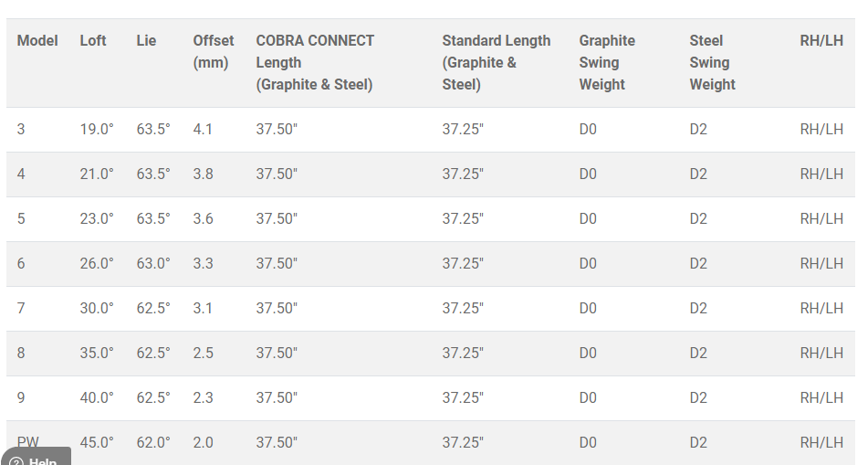Click the Standard Length column header
This screenshot has height=465, width=868.
[496, 62]
